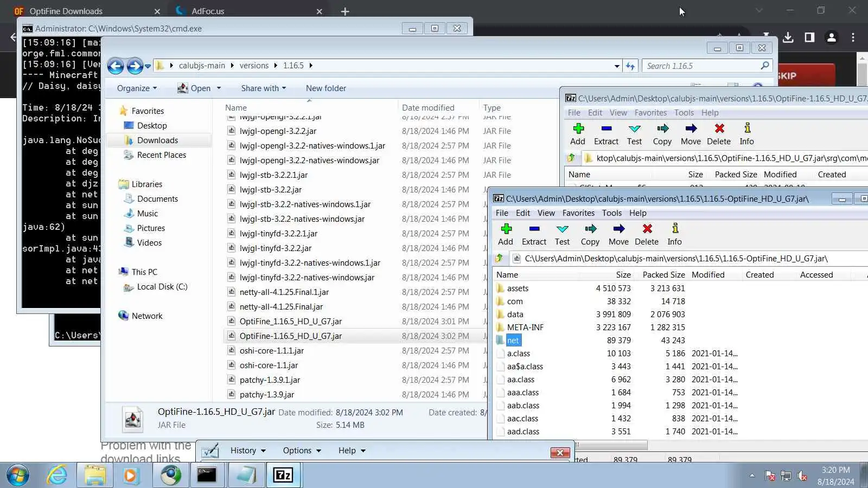Switch to the OptiFine Downloads browser tab

(x=87, y=11)
